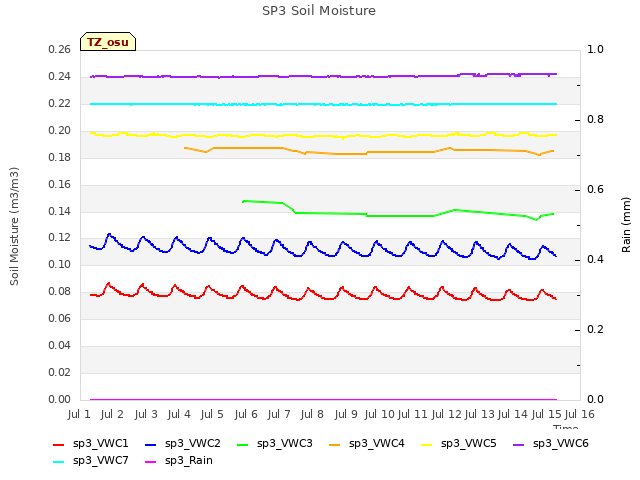Click the Jul 12 tick label
Image resolution: width=640 pixels, height=480 pixels.
coord(447,415)
